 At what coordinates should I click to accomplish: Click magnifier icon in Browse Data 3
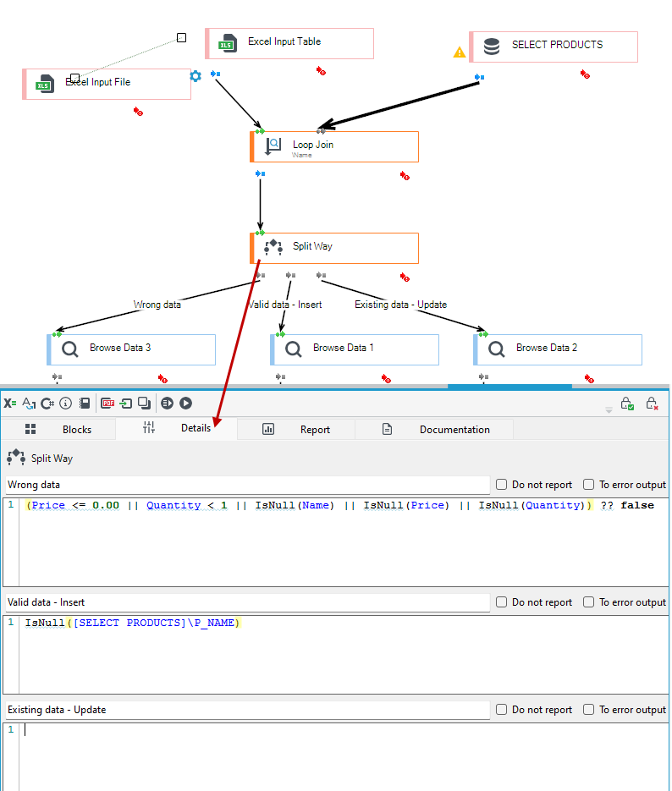click(69, 349)
